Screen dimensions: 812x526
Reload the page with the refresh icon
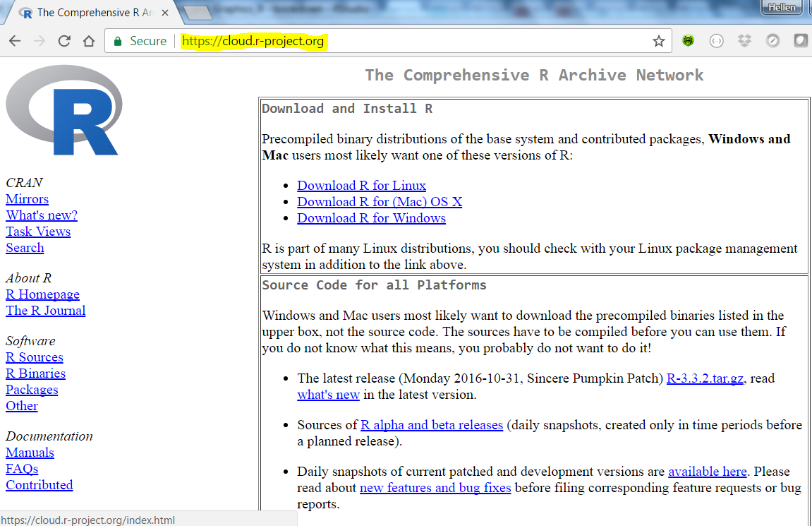[x=64, y=41]
